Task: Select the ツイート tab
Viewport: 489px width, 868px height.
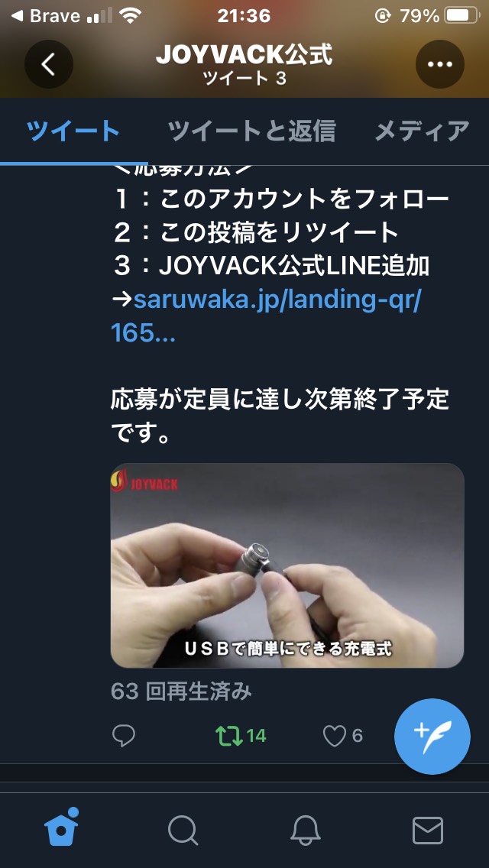Action: (73, 131)
